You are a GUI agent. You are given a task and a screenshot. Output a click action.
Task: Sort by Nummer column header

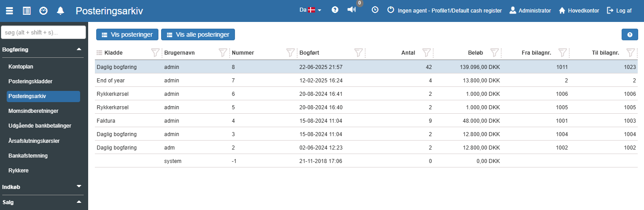(x=243, y=53)
